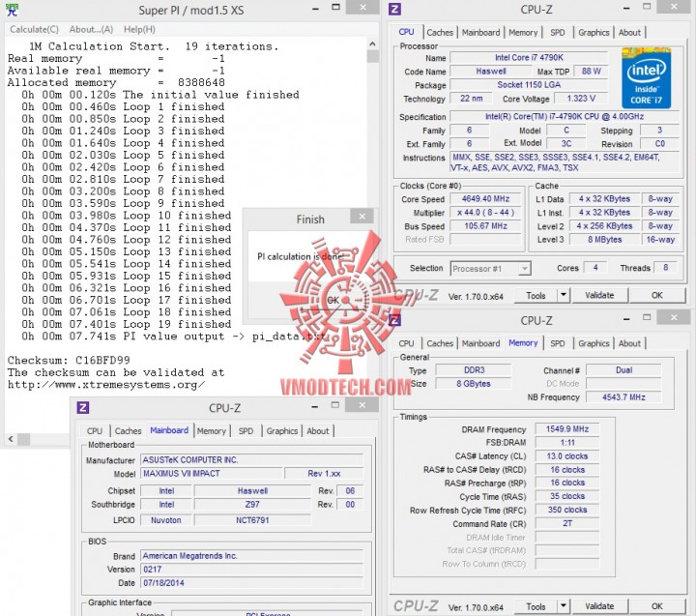Click the processor name Intel Core i7 4790K
Screen dimensions: 696x616
(529, 57)
